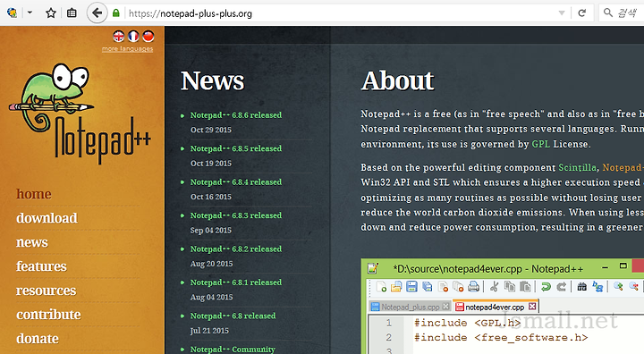Click the New file icon in the Notepad++ screenshot
This screenshot has width=644, height=354.
pyautogui.click(x=381, y=286)
